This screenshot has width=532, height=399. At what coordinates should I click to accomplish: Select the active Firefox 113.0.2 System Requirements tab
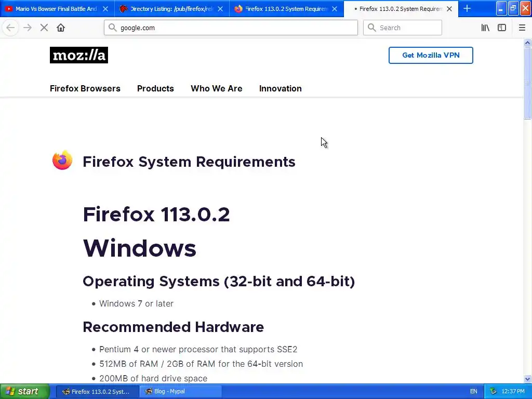pyautogui.click(x=401, y=9)
